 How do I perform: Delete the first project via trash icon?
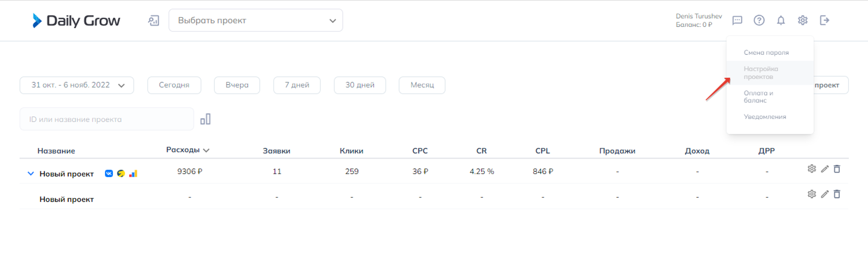pos(837,169)
